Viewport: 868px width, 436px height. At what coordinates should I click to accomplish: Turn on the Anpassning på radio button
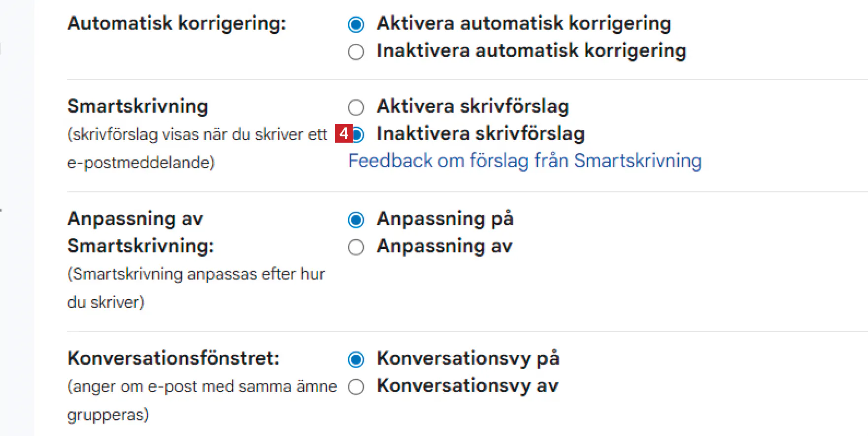tap(356, 219)
